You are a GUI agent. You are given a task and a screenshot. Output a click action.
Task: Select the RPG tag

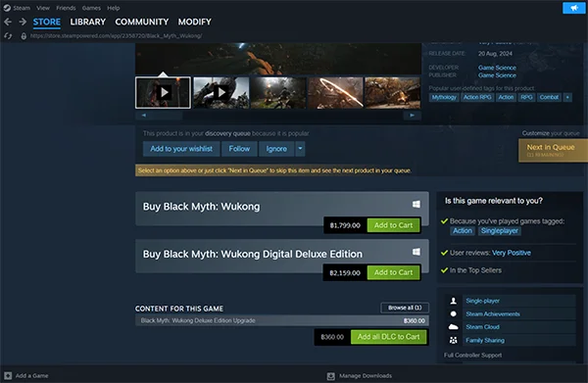tap(526, 97)
